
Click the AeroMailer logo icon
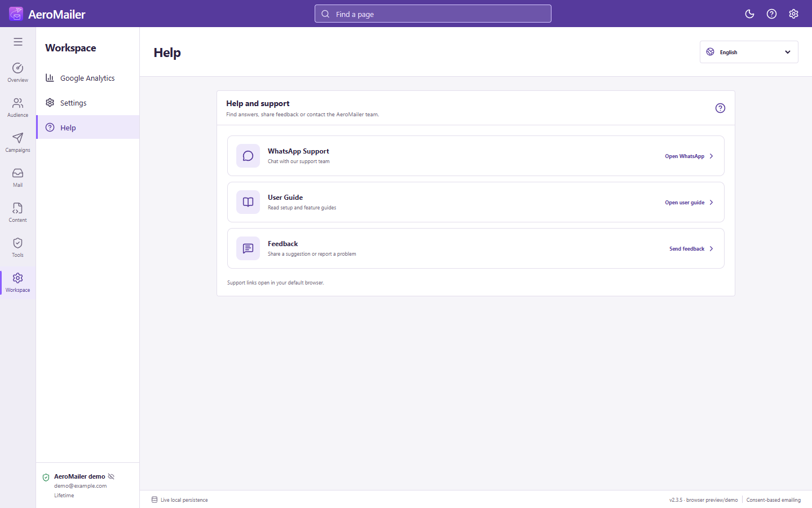pyautogui.click(x=16, y=14)
